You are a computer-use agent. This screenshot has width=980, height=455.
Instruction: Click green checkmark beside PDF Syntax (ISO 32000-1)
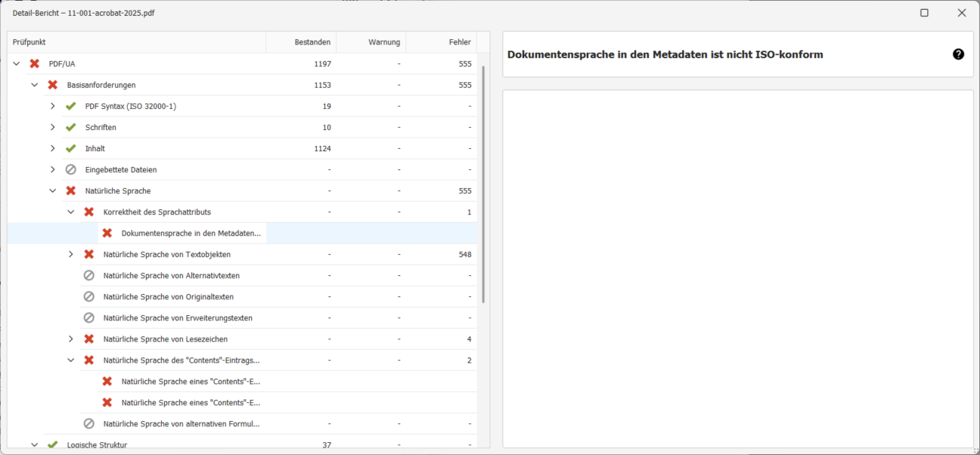click(x=71, y=107)
